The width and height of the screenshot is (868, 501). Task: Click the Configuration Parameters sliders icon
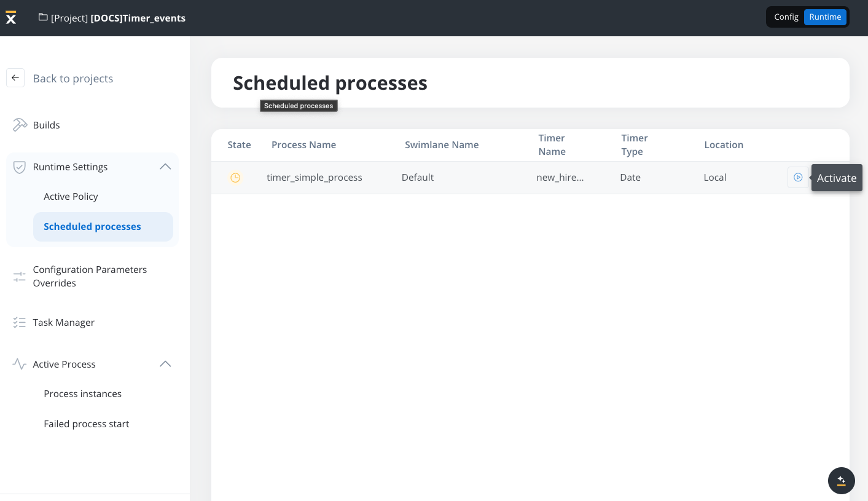click(20, 277)
